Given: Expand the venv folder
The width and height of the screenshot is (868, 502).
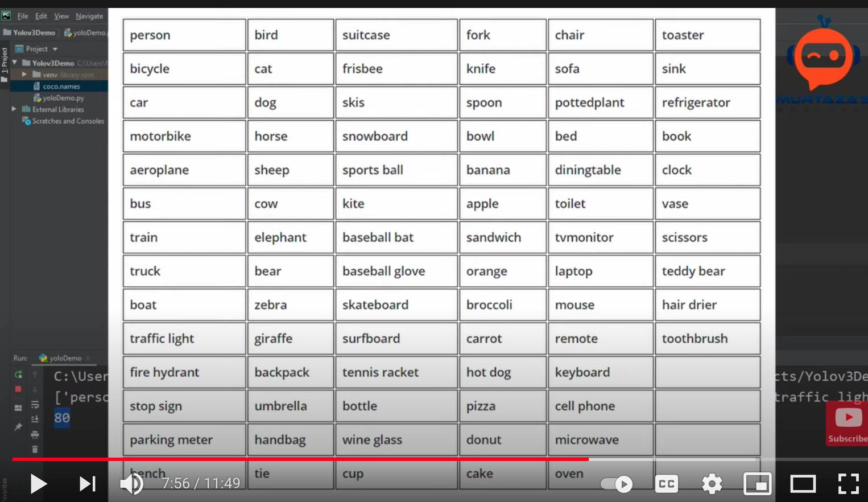Looking at the screenshot, I should pyautogui.click(x=24, y=75).
